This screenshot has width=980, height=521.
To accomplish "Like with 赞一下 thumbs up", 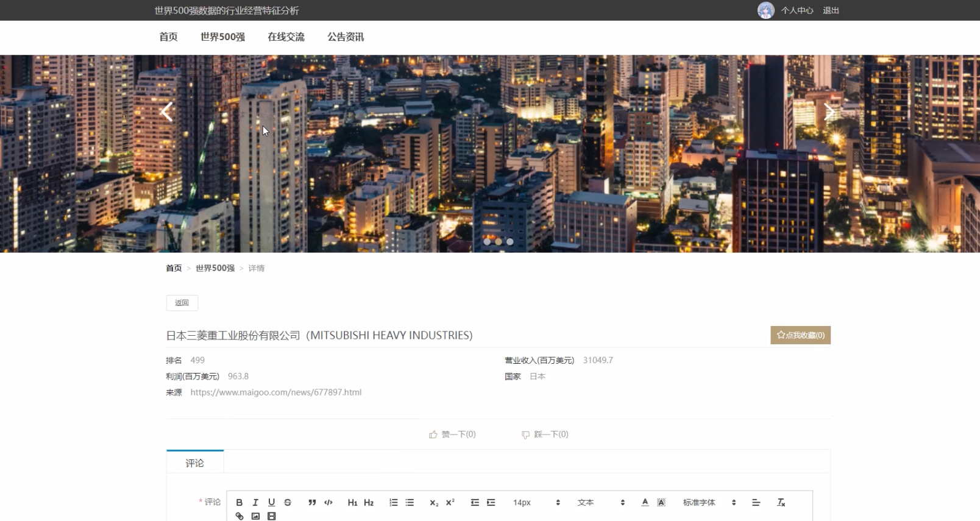I will pyautogui.click(x=452, y=434).
